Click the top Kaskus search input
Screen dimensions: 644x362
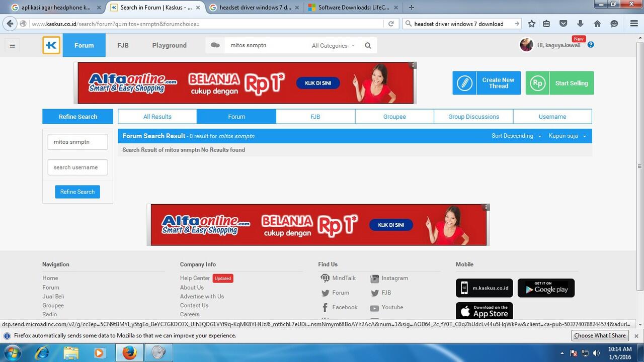coord(267,45)
